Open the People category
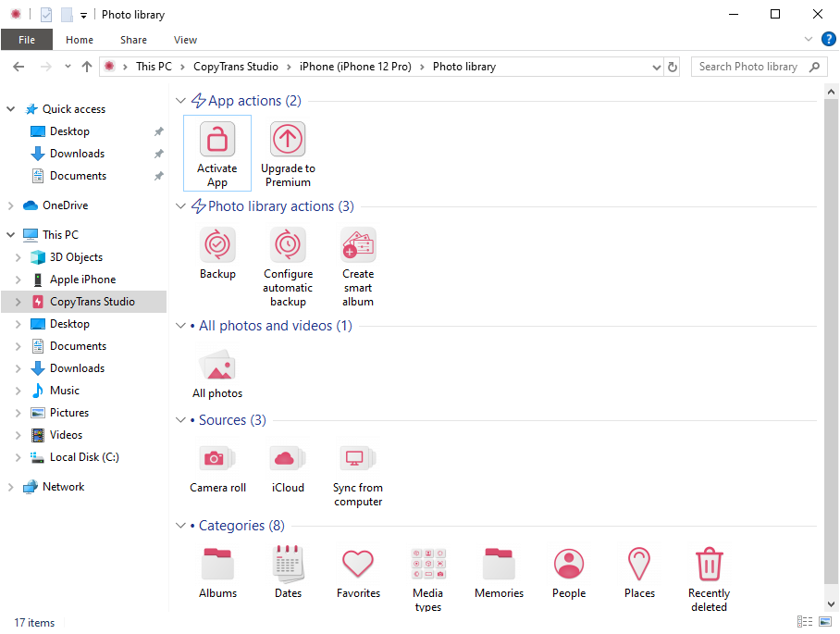The width and height of the screenshot is (840, 634). pos(569,572)
